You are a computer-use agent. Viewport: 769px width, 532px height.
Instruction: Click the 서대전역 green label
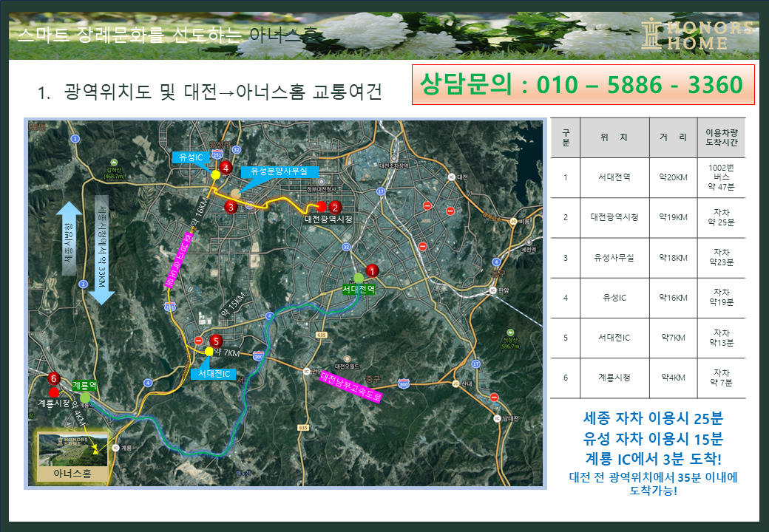tap(359, 290)
